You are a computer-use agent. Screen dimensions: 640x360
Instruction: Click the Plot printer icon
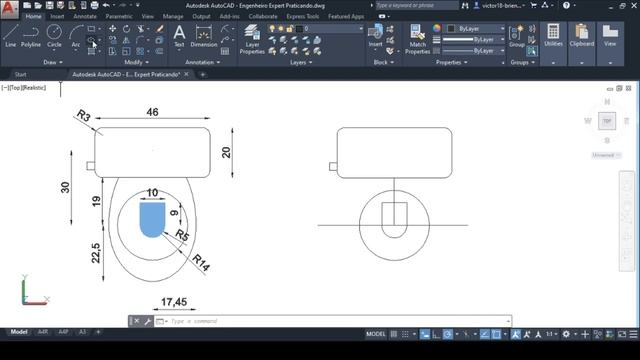[x=94, y=5]
